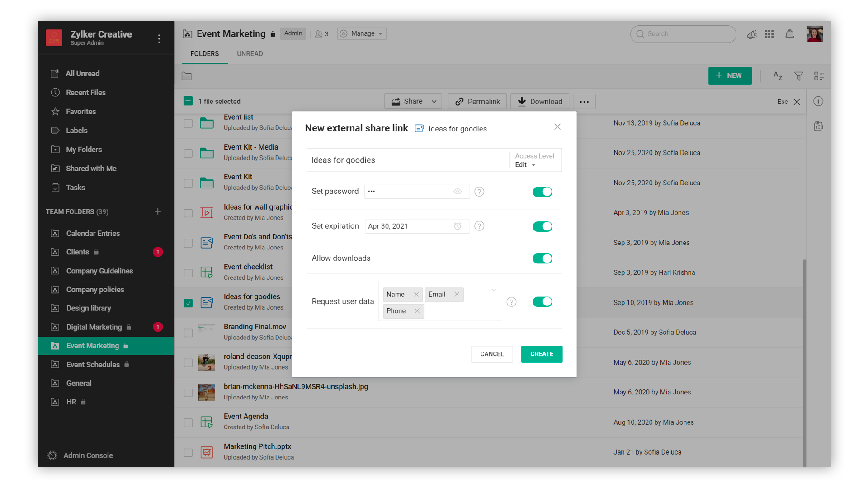Click the notifications bell icon
Image resolution: width=868 pixels, height=488 pixels.
click(x=789, y=34)
